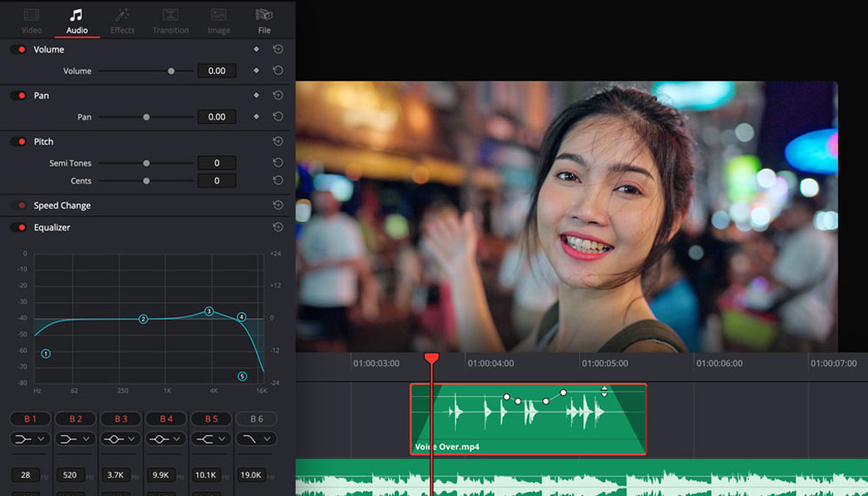Click the Pan slider handle
The height and width of the screenshot is (496, 868).
point(146,117)
